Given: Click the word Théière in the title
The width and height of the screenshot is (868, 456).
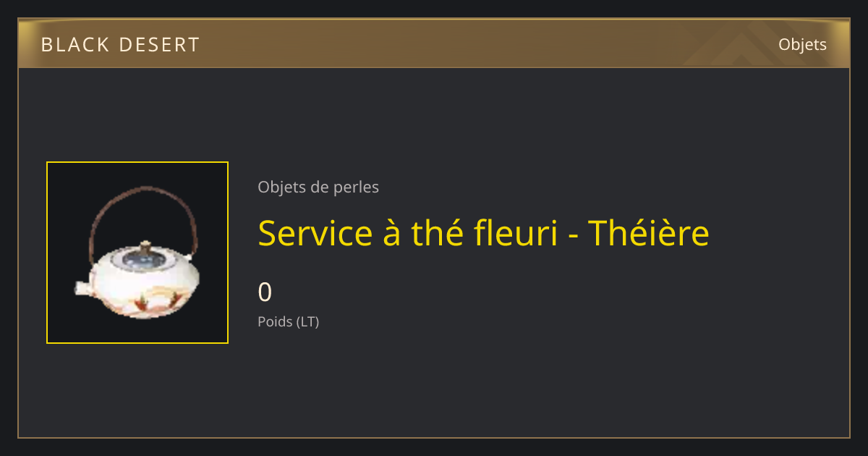Looking at the screenshot, I should 648,233.
